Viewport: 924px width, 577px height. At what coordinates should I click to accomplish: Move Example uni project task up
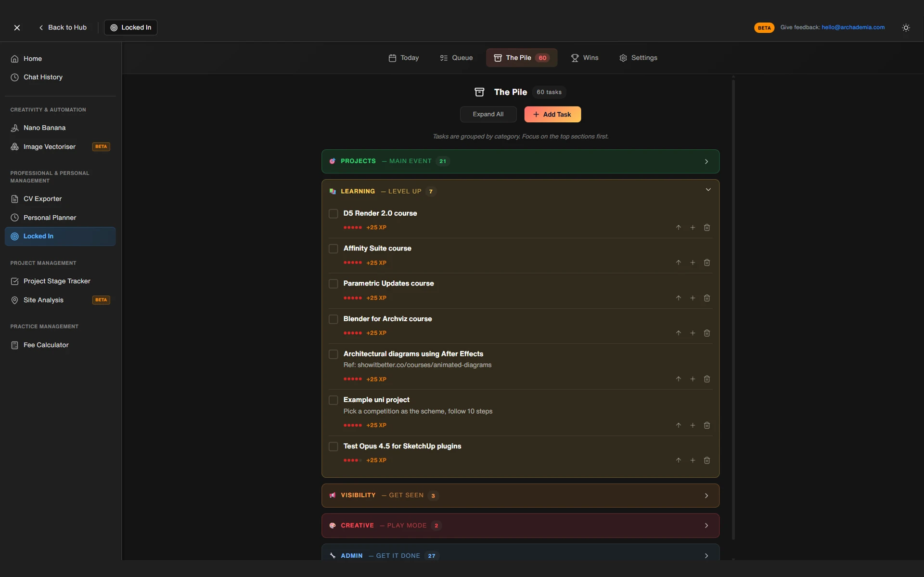678,425
